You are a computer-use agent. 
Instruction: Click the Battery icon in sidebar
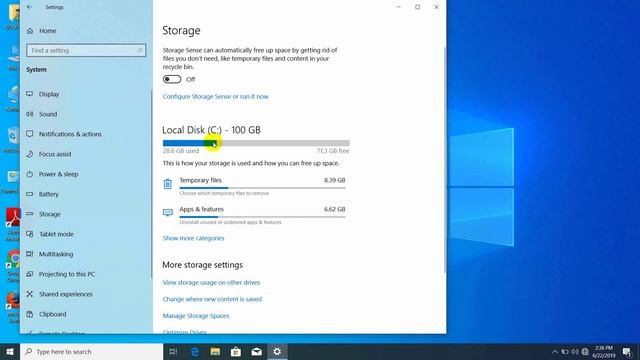click(x=30, y=194)
